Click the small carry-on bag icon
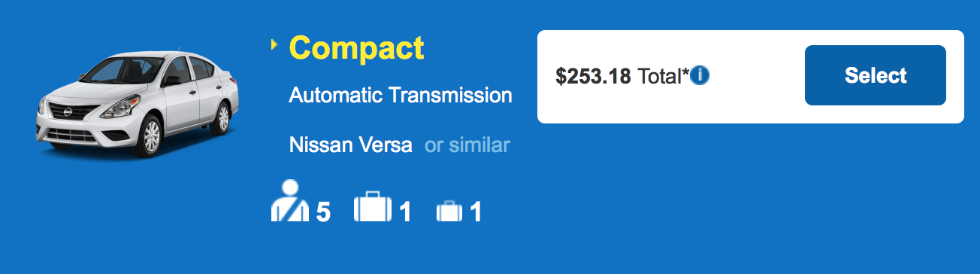The image size is (980, 274). tap(449, 212)
